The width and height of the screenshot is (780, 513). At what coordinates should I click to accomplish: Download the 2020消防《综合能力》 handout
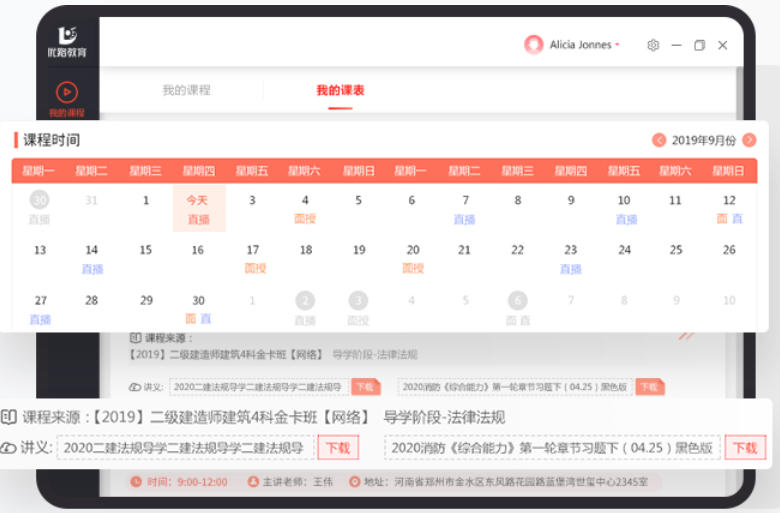pos(745,448)
